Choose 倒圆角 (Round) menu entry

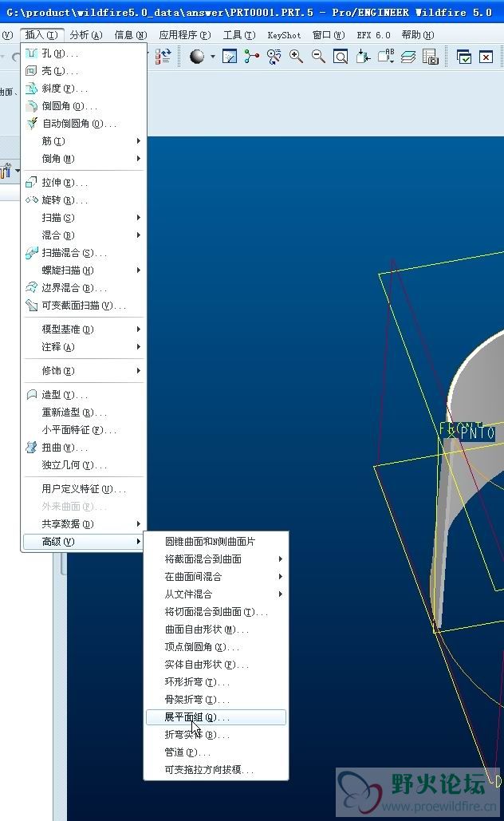pyautogui.click(x=84, y=106)
